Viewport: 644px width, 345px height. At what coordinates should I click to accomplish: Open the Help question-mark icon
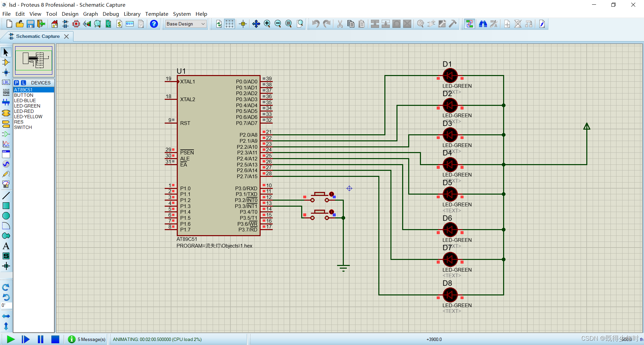154,24
